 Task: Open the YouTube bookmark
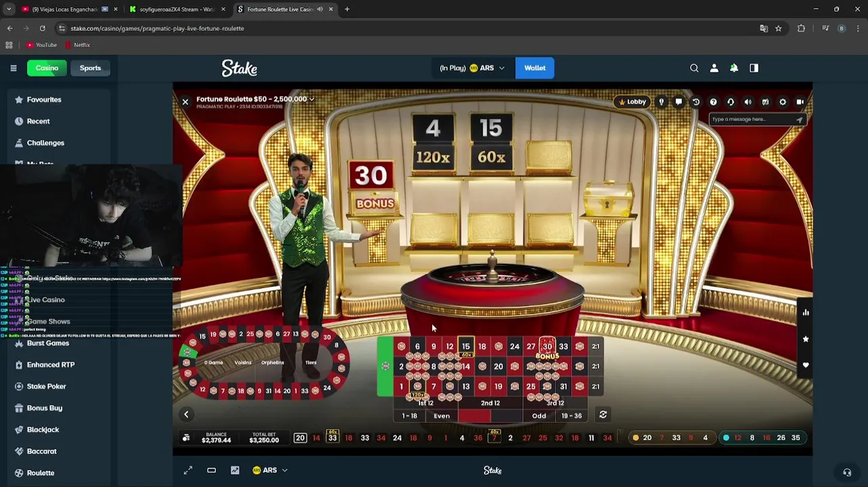click(42, 45)
